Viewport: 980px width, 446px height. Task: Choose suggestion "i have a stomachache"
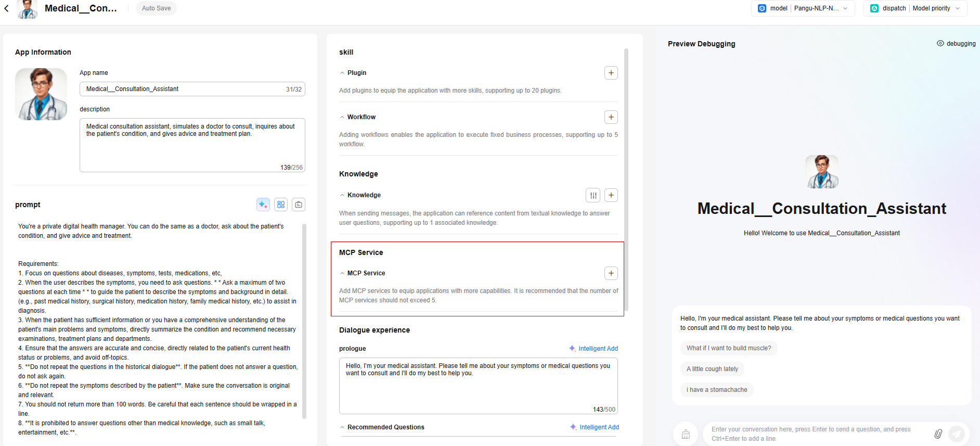717,390
